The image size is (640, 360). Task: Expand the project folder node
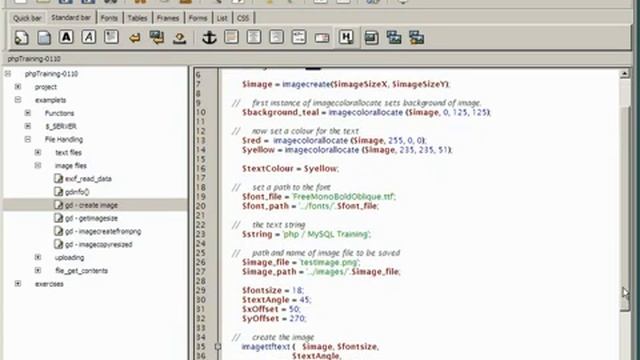[18, 87]
